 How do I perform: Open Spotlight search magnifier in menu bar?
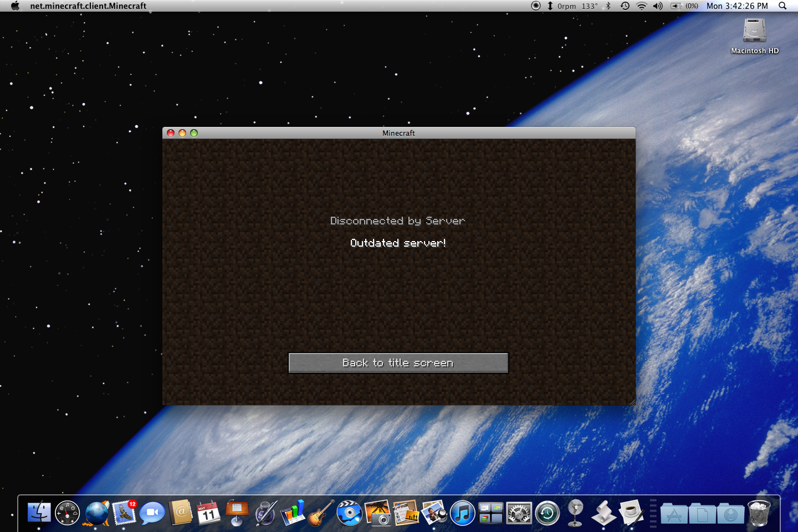point(782,6)
